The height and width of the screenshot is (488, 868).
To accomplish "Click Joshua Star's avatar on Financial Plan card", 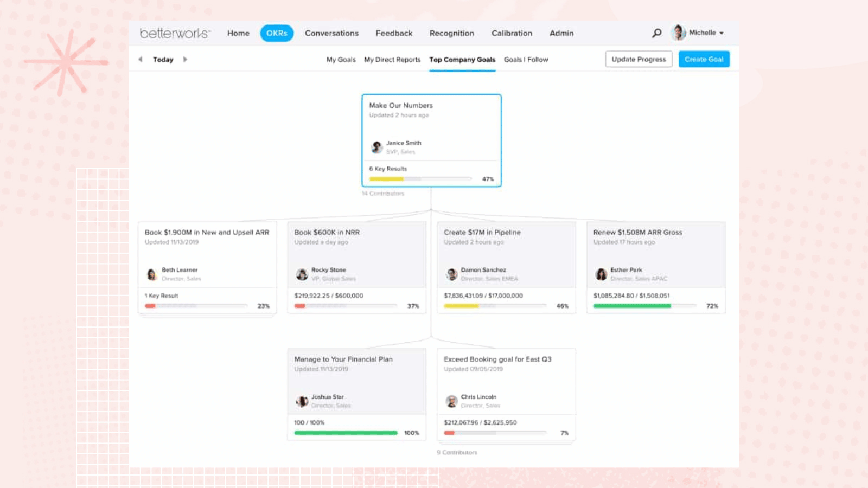I will [302, 400].
